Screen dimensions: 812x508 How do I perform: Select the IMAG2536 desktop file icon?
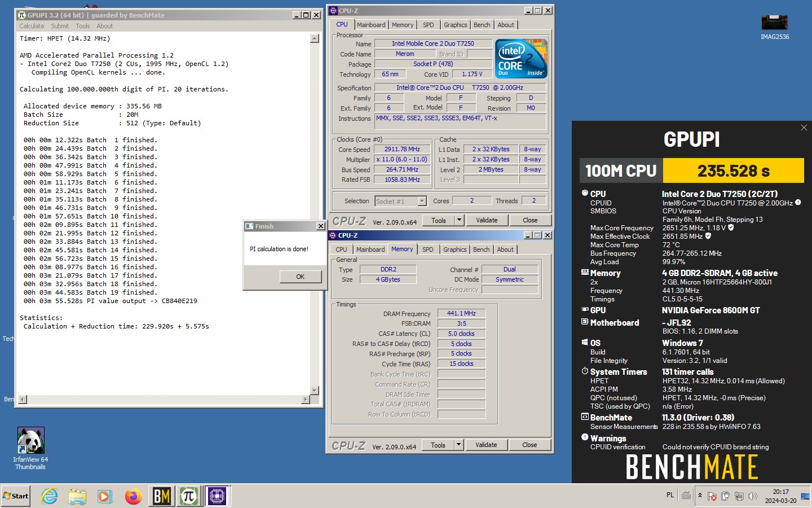774,27
